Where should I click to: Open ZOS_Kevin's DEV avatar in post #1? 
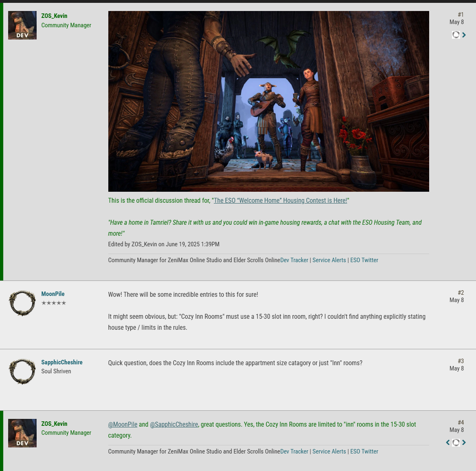[22, 25]
